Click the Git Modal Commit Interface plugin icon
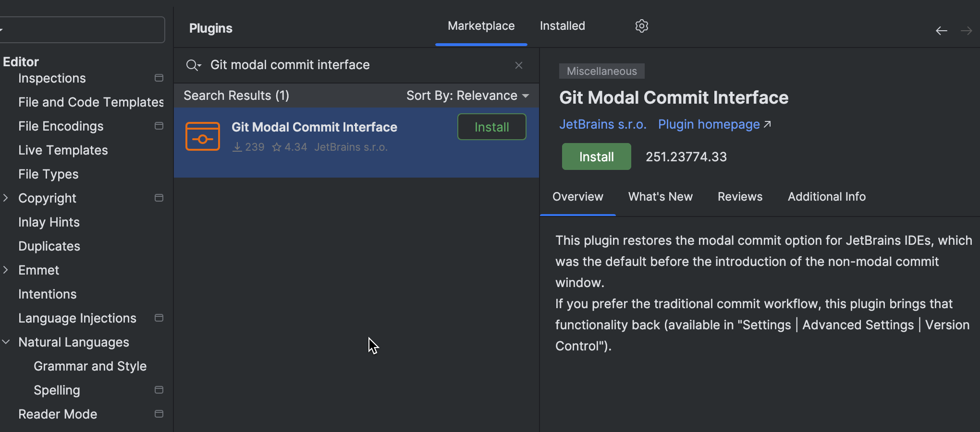Screen dimensions: 980x432 tap(203, 136)
